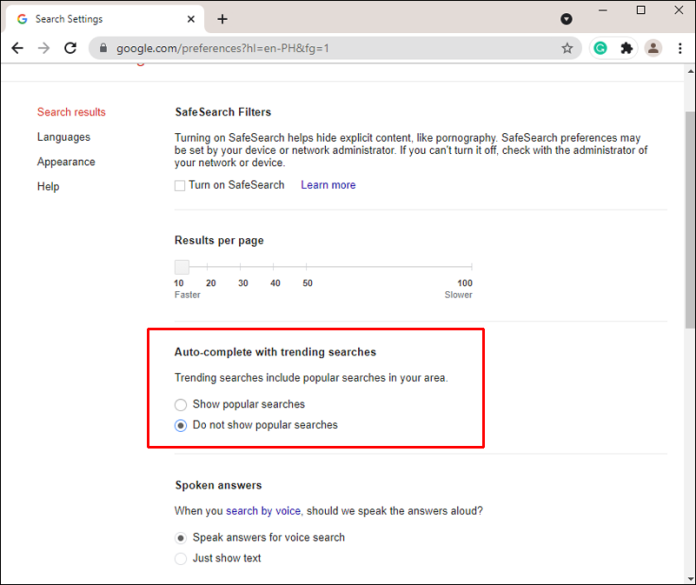Open the Extensions puzzle icon

[627, 48]
